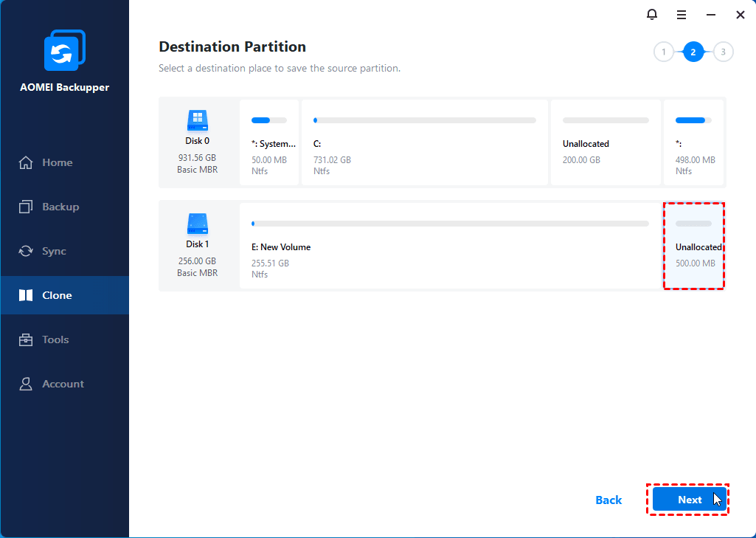This screenshot has width=756, height=538.
Task: Select the System Reserved 50.00 MB partition
Action: 269,143
